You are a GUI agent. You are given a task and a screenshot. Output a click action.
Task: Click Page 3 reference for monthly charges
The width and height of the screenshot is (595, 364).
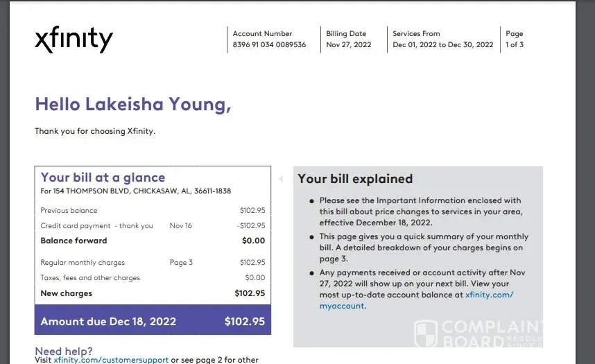pos(181,263)
